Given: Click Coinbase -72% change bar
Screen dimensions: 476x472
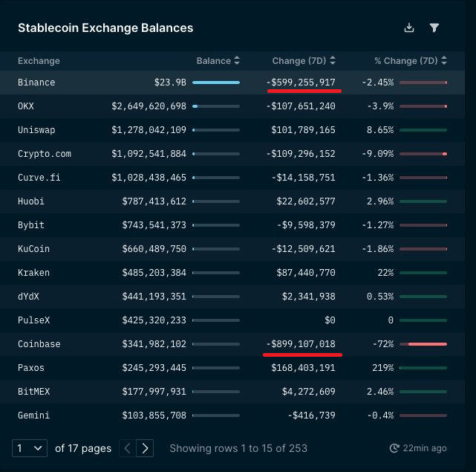Looking at the screenshot, I should pos(423,344).
